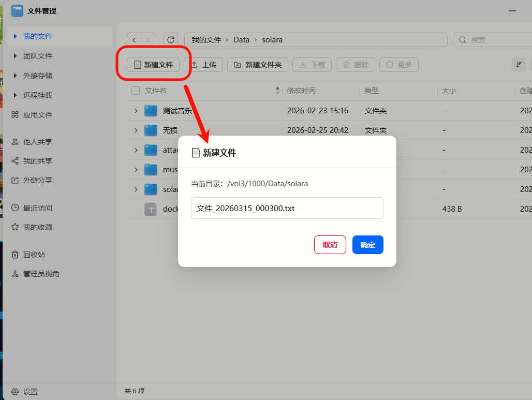Click the 删除 toolbar button
The height and width of the screenshot is (400, 532).
(355, 65)
